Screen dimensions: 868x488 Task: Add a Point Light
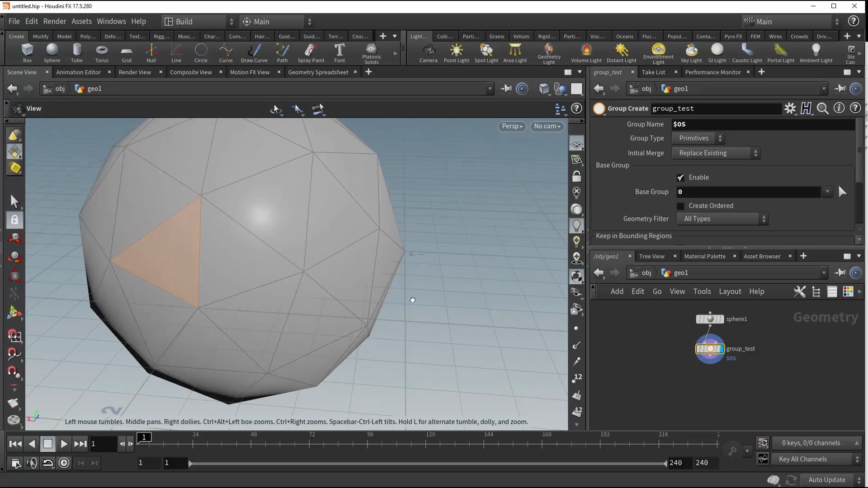click(456, 53)
